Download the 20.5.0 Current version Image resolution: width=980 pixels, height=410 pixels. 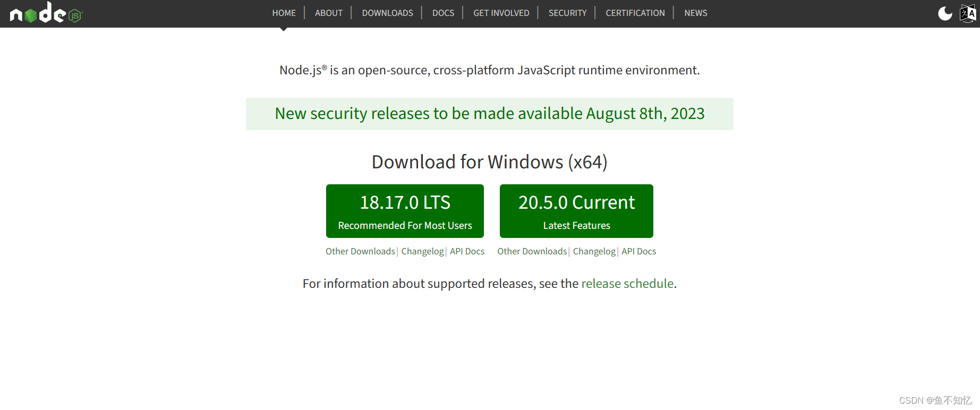[x=576, y=211]
